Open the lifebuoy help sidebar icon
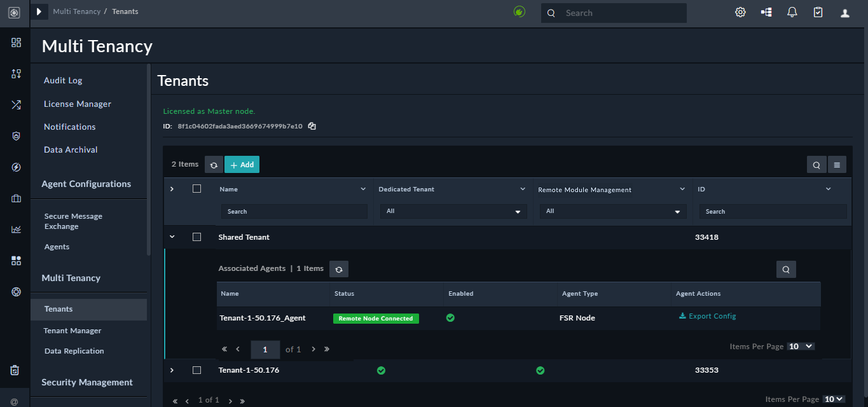Screen dimensions: 868x407 (x=16, y=292)
